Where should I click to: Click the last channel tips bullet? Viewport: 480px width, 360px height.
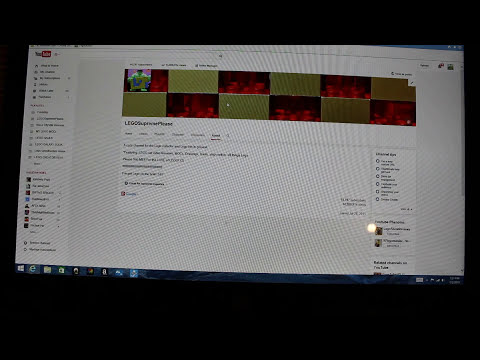tap(378, 199)
